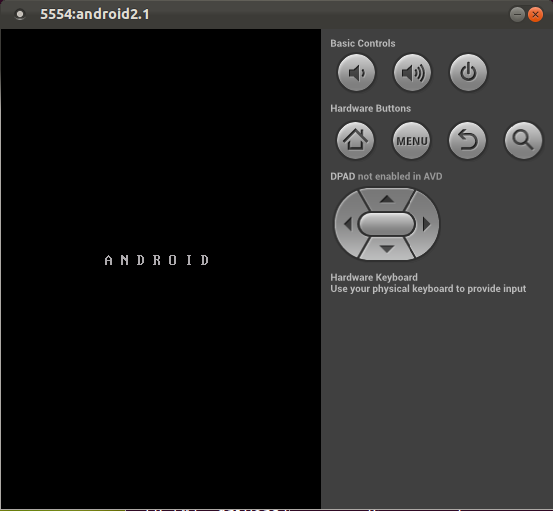The image size is (553, 511).
Task: Open the MENU hardware button
Action: click(412, 141)
